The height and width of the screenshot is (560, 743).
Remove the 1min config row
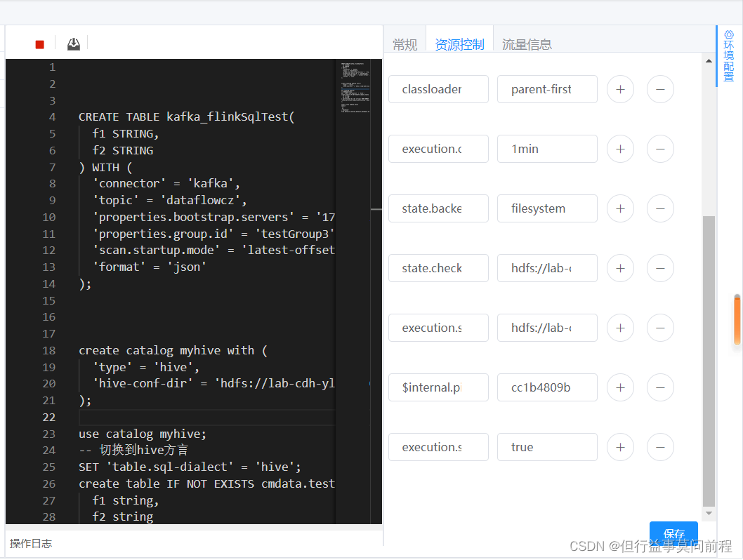point(660,149)
